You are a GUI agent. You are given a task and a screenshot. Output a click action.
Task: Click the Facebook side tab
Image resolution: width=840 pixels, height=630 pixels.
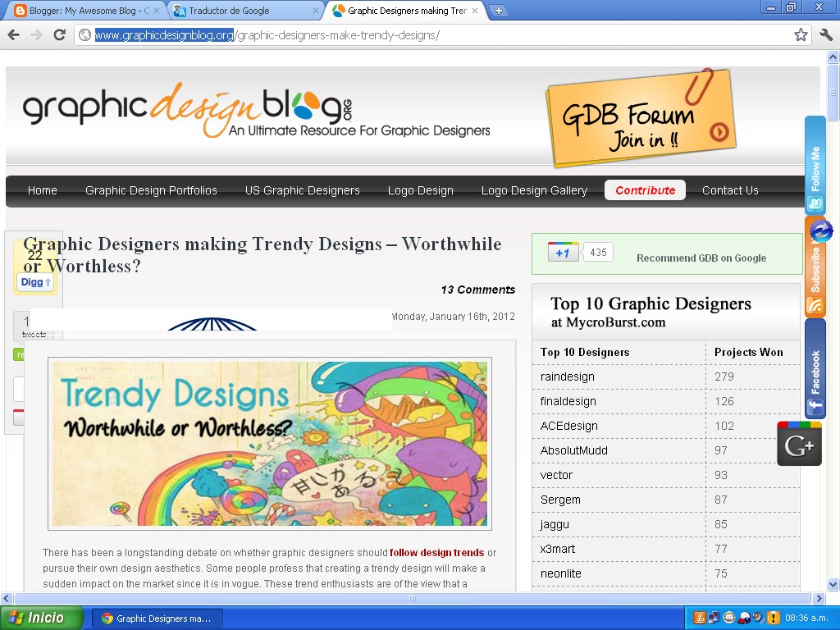(x=815, y=368)
